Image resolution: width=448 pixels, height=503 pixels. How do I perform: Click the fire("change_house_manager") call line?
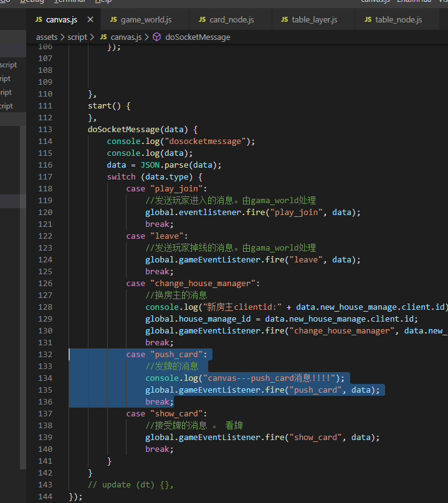click(x=297, y=331)
